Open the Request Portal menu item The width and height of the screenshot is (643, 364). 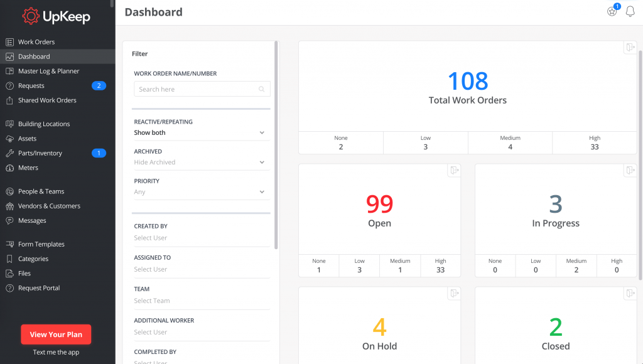click(57, 288)
